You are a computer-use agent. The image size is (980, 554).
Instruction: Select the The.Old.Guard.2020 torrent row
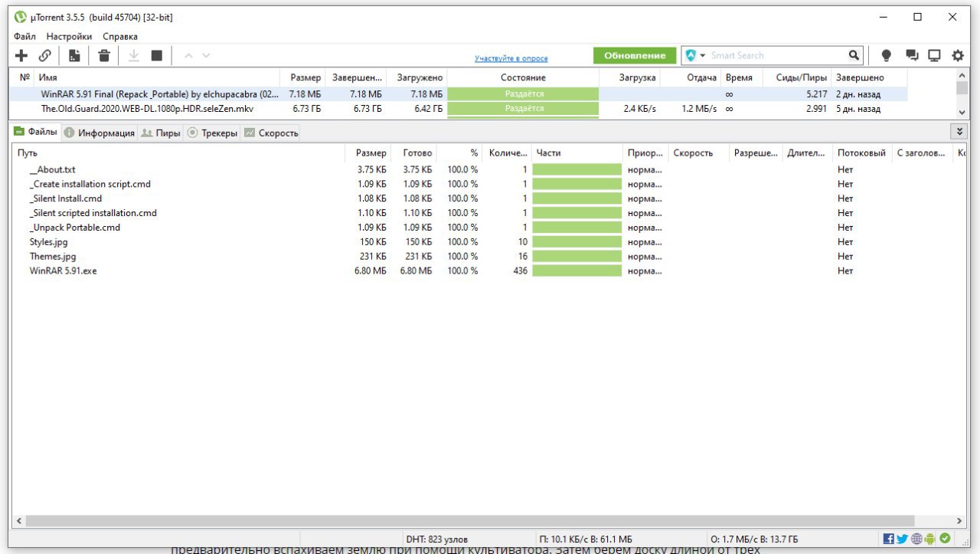coord(458,109)
